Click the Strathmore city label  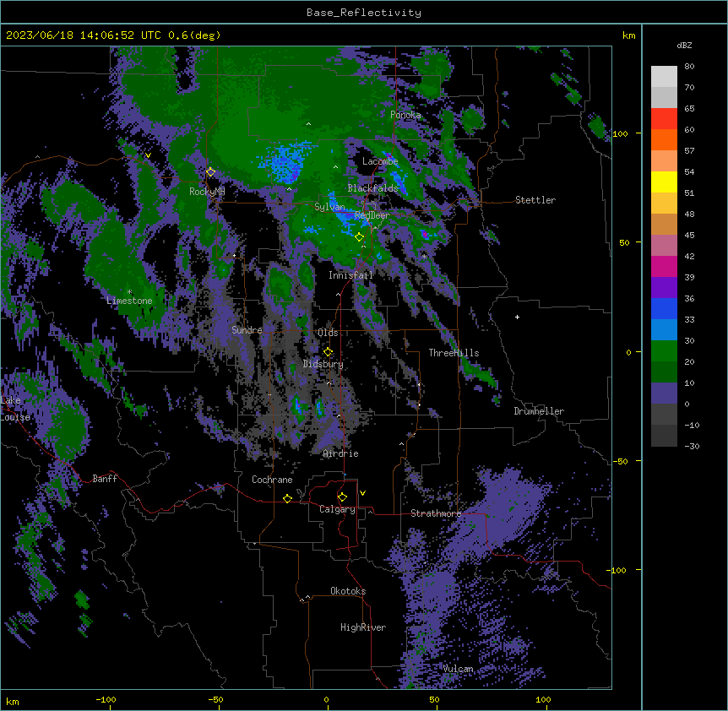click(436, 513)
